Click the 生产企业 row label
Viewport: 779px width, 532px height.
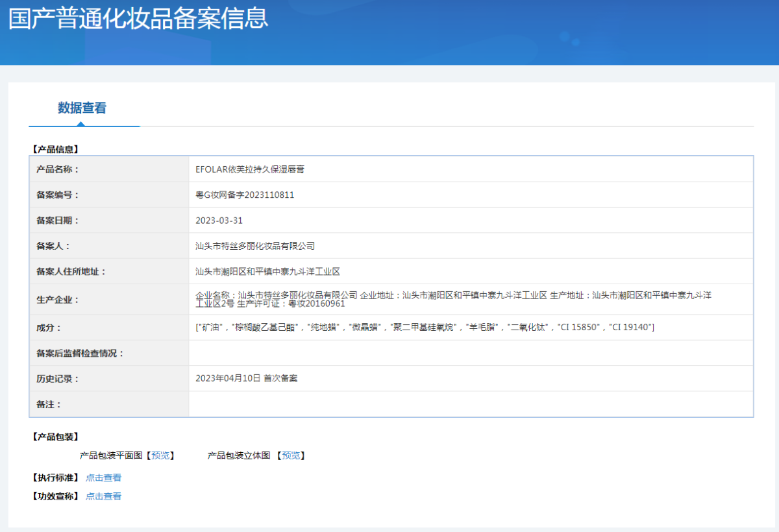pos(57,300)
